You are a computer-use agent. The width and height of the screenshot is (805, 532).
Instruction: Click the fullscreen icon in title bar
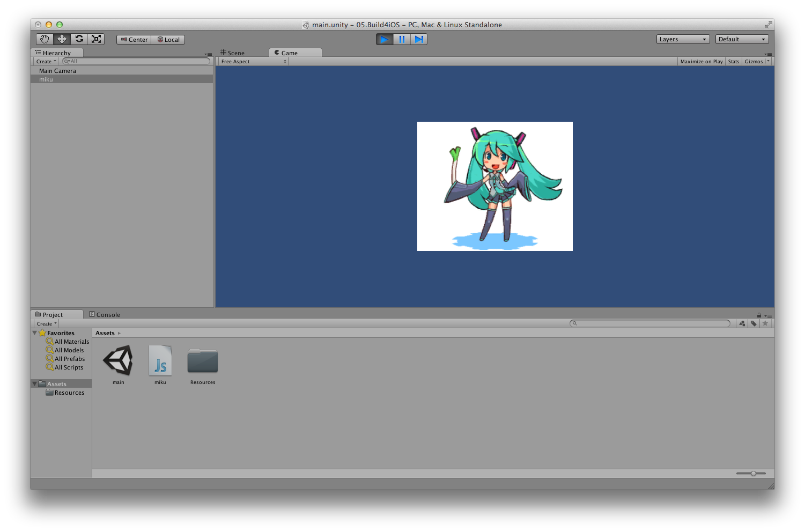point(768,25)
